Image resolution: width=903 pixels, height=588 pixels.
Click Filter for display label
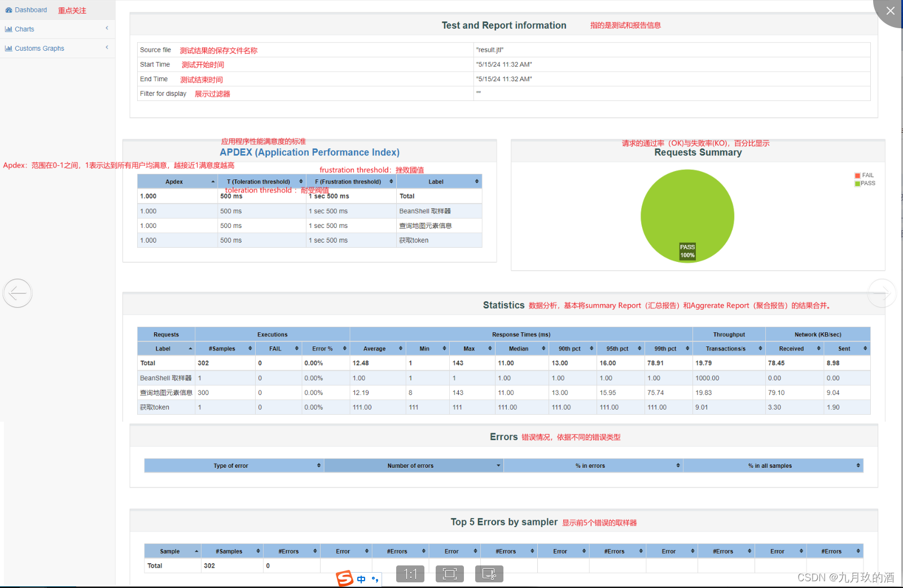click(x=163, y=94)
